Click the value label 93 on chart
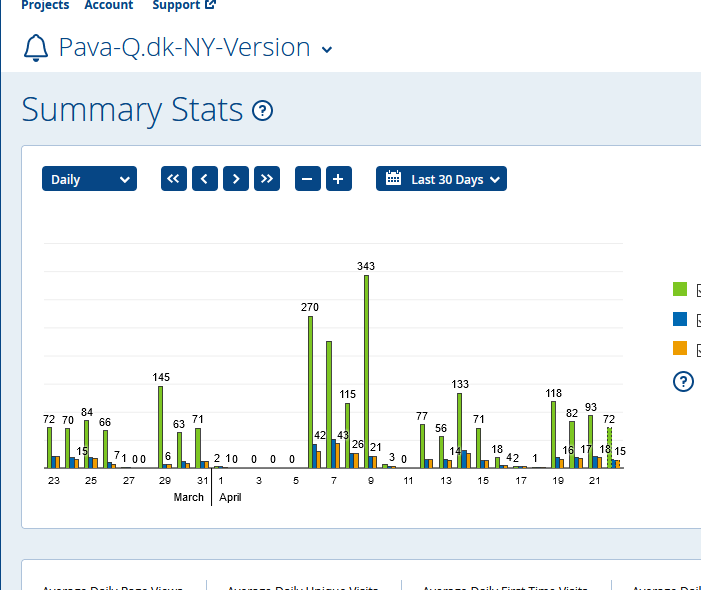Viewport: 701px width, 590px height. click(591, 407)
